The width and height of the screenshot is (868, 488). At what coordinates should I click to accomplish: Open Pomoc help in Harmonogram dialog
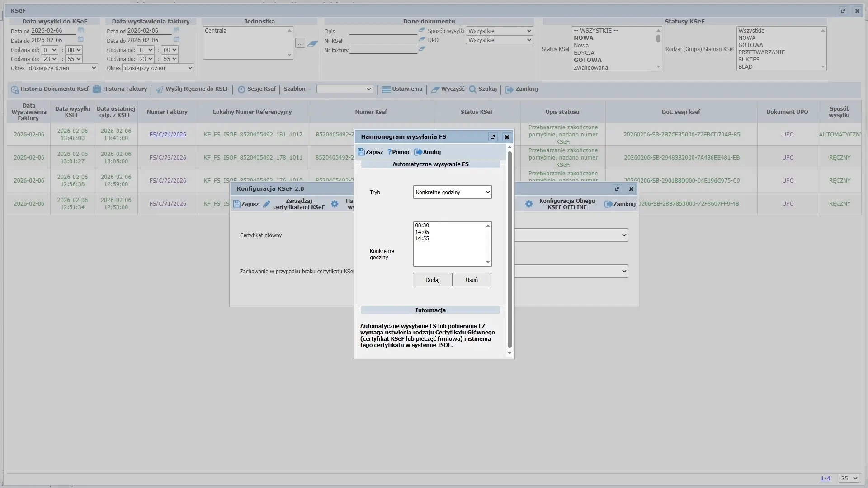tap(399, 152)
